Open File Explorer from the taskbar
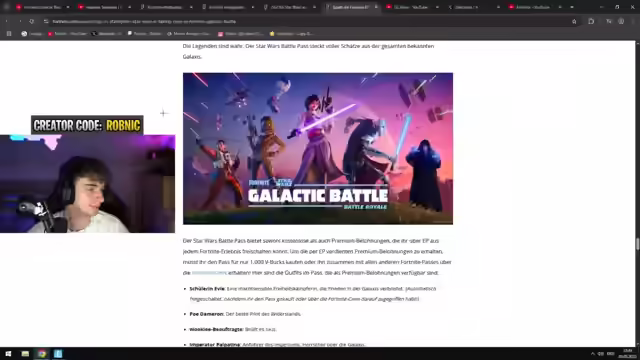Image resolution: width=640 pixels, height=360 pixels. pyautogui.click(x=25, y=353)
